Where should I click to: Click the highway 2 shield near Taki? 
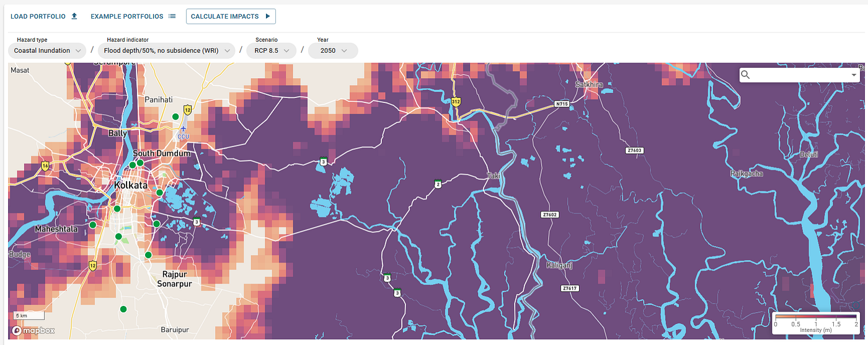click(438, 184)
